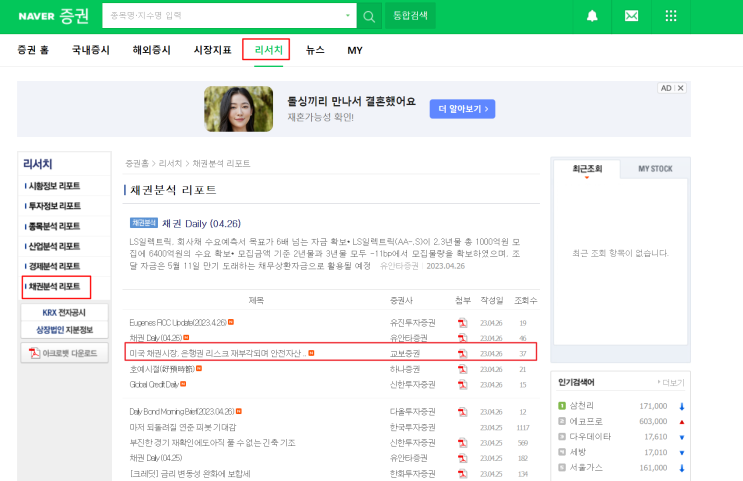
Task: Open the Global Credit Daily report title
Action: 154,384
